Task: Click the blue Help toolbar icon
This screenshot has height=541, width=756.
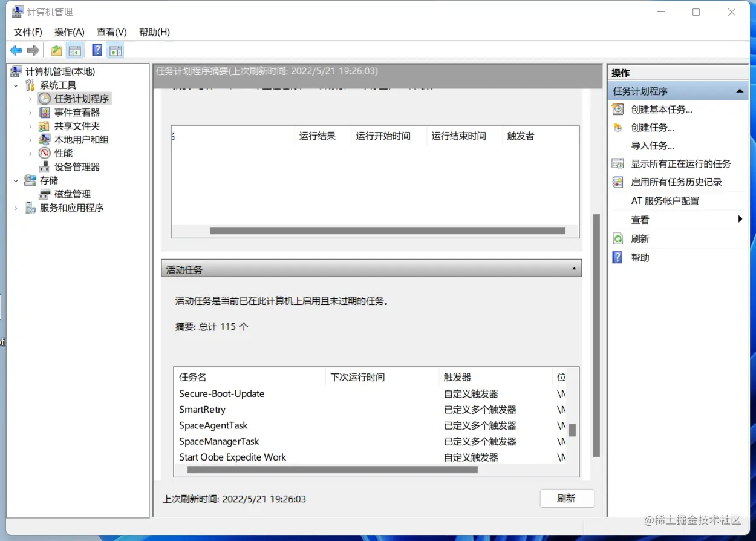Action: pyautogui.click(x=97, y=51)
